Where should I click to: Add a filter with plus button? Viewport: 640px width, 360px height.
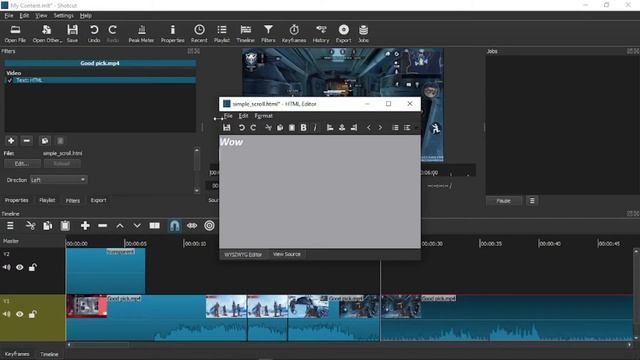tap(11, 141)
